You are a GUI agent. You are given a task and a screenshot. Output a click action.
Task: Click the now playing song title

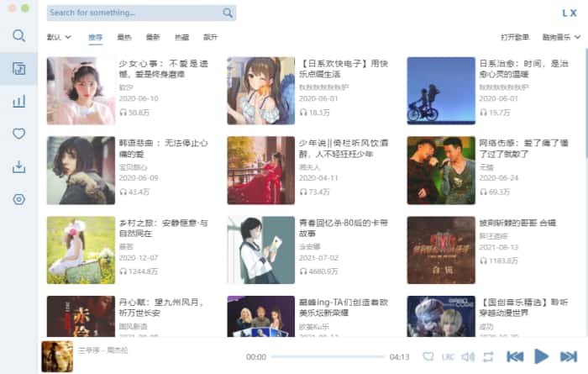(102, 350)
